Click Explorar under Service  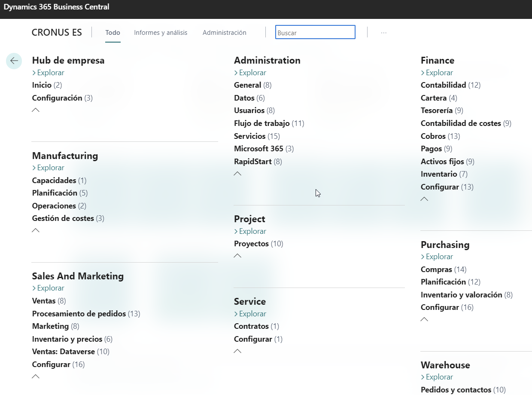[x=250, y=314]
